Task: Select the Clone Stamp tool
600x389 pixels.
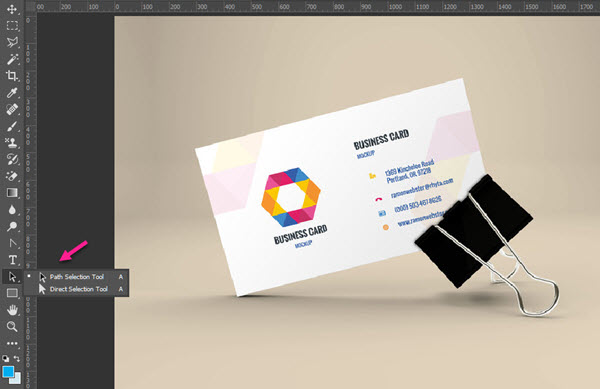Action: tap(12, 142)
